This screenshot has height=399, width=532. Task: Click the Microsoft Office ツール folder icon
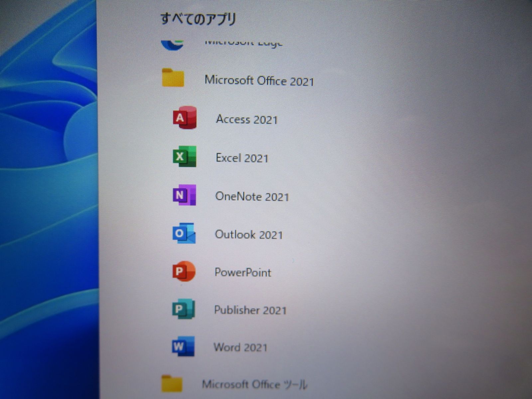(172, 384)
